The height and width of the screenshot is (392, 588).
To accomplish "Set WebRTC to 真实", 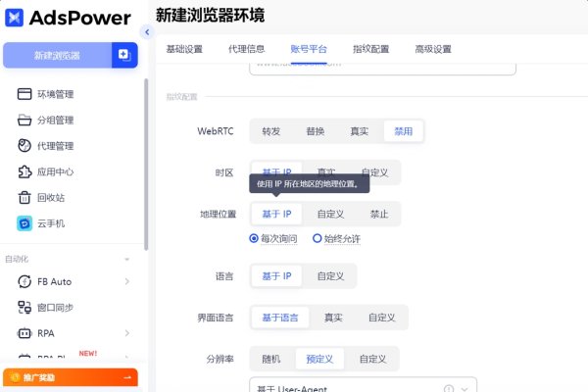I will coord(360,131).
